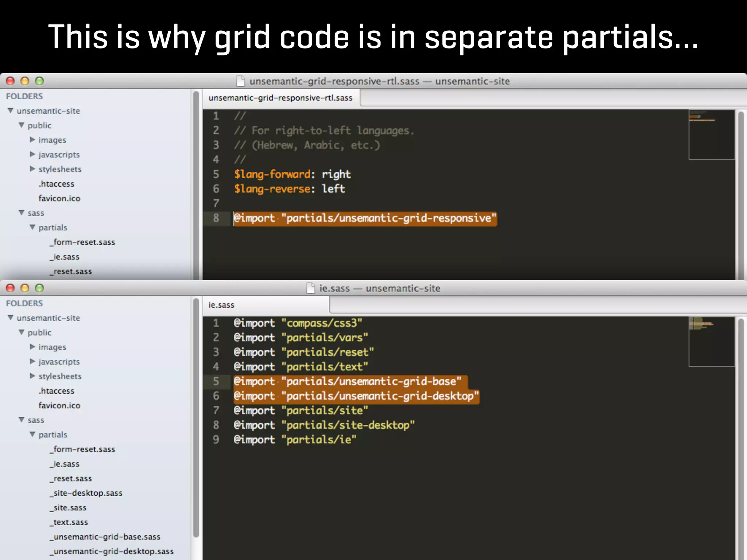The image size is (747, 560).
Task: Click the yellow minimize button of the bottom window
Action: [25, 288]
